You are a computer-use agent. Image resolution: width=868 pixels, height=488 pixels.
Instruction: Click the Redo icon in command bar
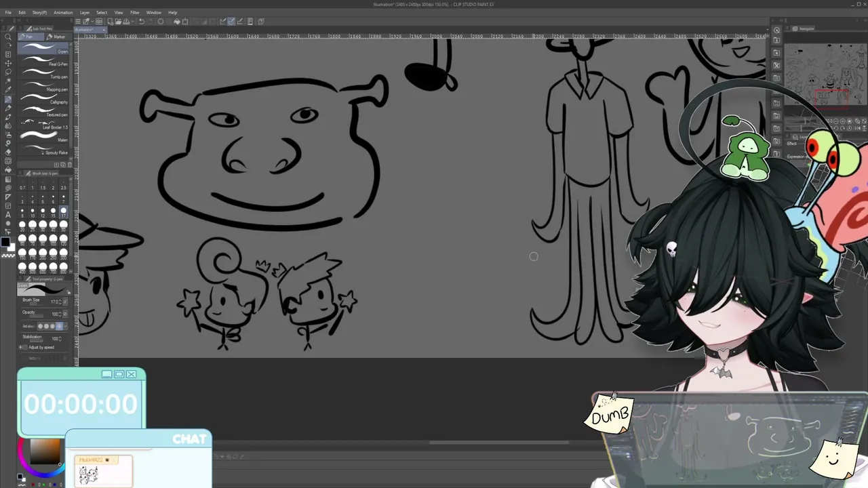(x=150, y=22)
